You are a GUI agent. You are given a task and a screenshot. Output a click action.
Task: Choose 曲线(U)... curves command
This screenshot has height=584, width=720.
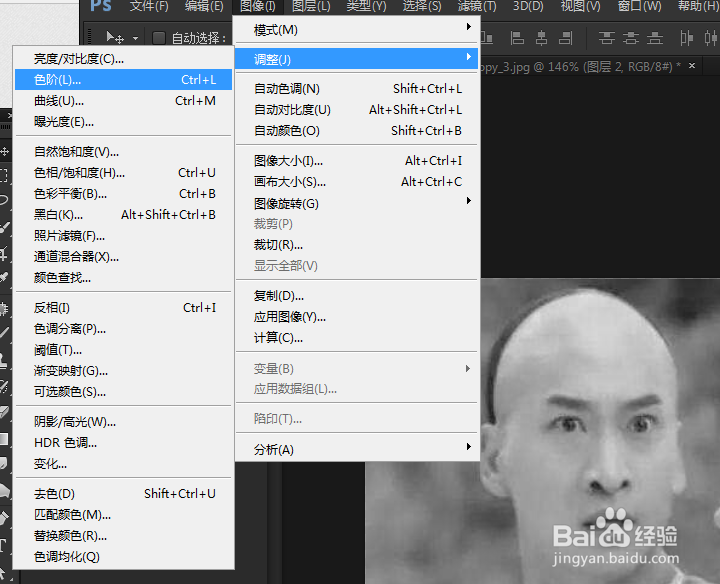click(x=124, y=101)
